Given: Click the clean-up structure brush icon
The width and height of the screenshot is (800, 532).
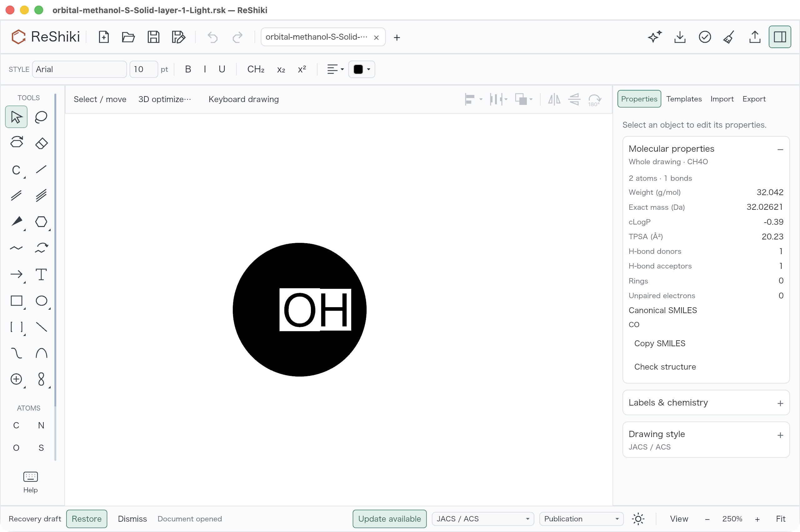Looking at the screenshot, I should coord(729,37).
